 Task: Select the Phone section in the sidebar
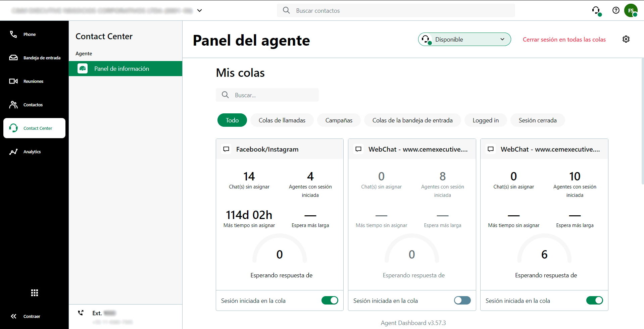(x=29, y=34)
